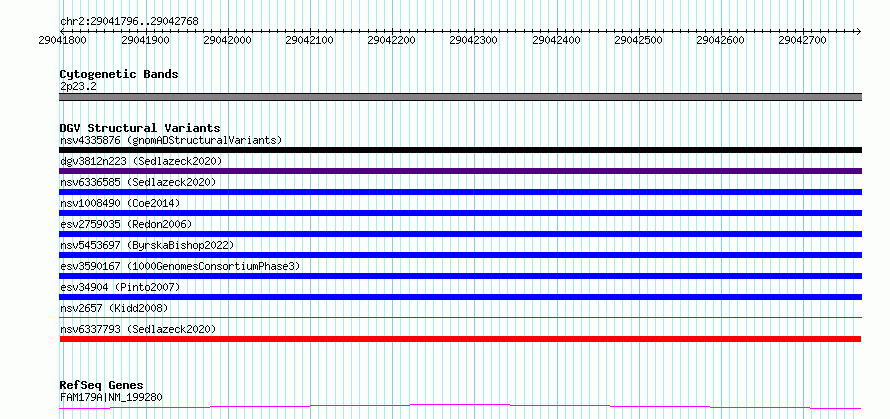Click ruler position 29042500
Screen dimensions: 890x419
[x=639, y=40]
